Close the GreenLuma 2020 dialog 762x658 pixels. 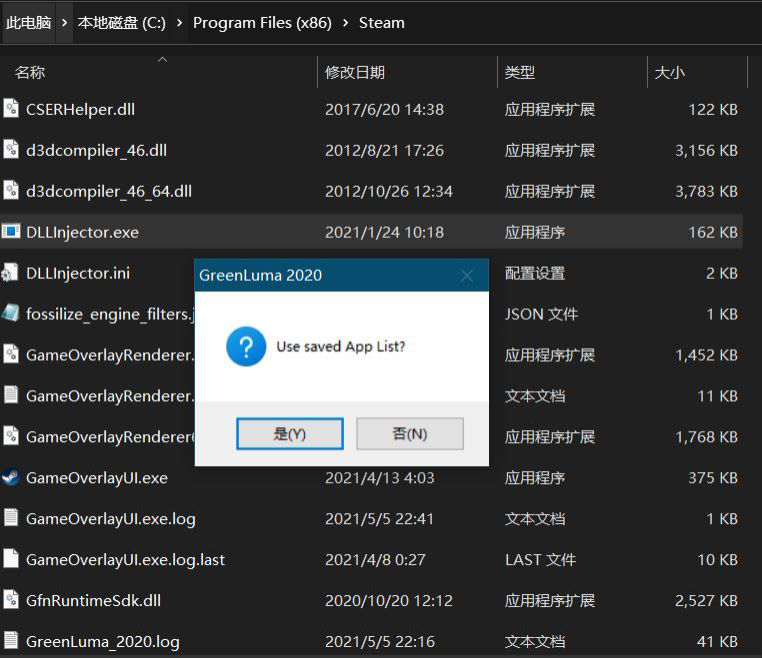pyautogui.click(x=467, y=275)
